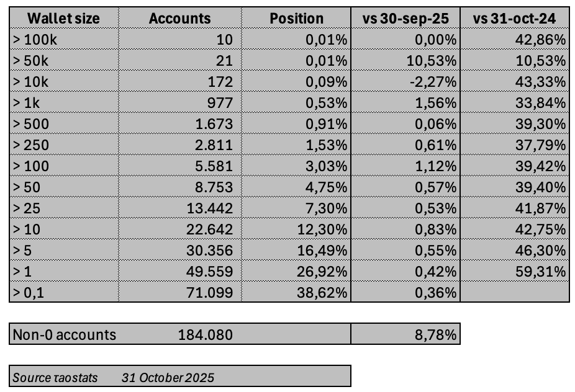The height and width of the screenshot is (392, 575).
Task: Click the Wallet size column header
Action: (63, 19)
